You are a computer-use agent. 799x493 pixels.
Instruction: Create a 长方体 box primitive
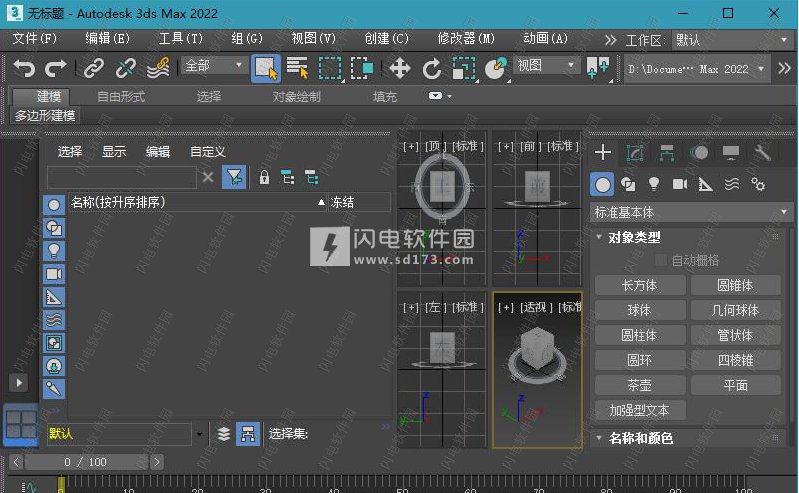[x=640, y=285]
